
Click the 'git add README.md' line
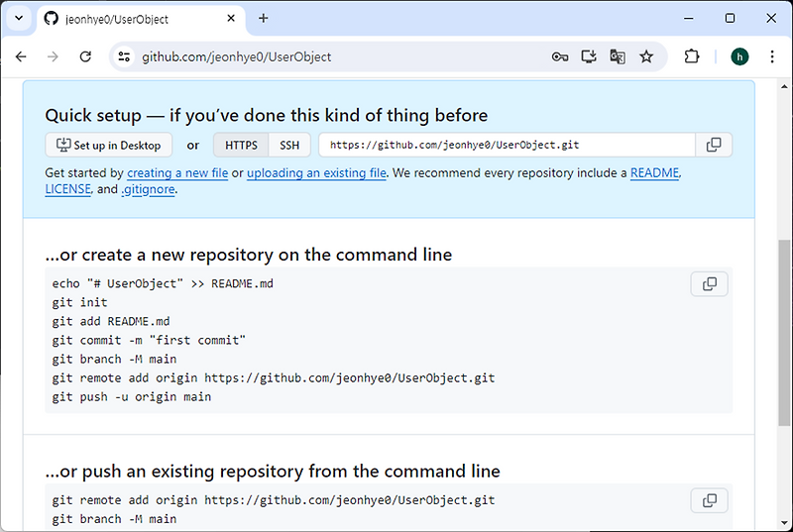point(111,321)
